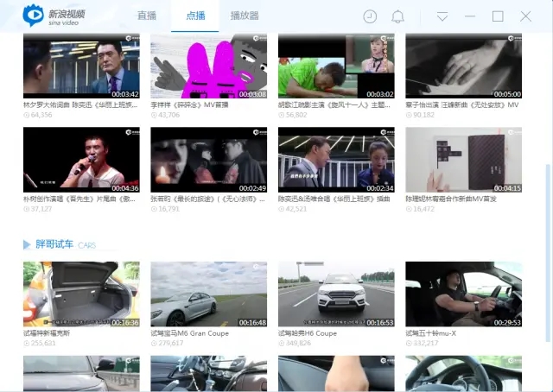This screenshot has width=553, height=392.
Task: Select the 点播 tab
Action: [x=195, y=16]
